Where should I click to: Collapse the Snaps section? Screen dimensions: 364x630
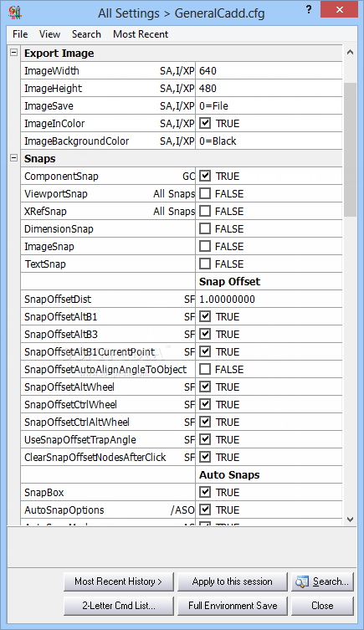[x=13, y=158]
